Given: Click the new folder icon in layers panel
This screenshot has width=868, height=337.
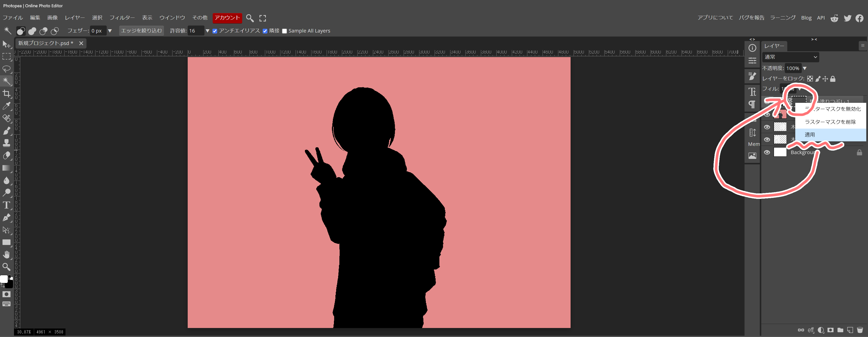Looking at the screenshot, I should click(840, 330).
